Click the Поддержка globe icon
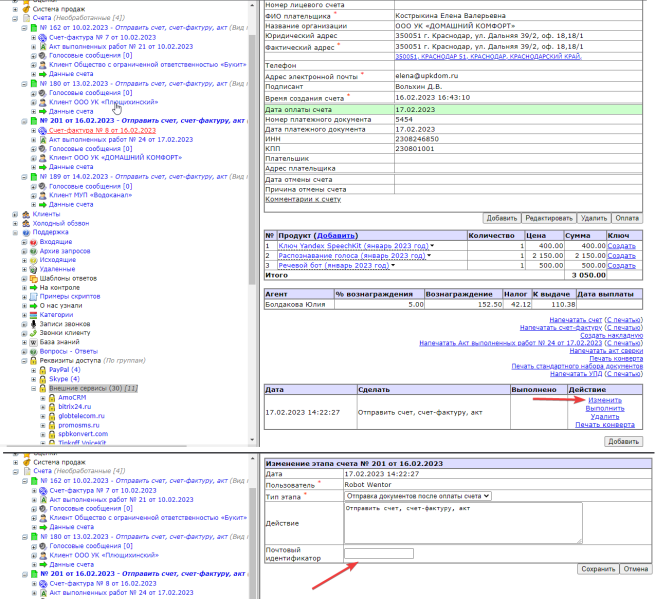Viewport: 655px width, 599px height. (x=26, y=233)
